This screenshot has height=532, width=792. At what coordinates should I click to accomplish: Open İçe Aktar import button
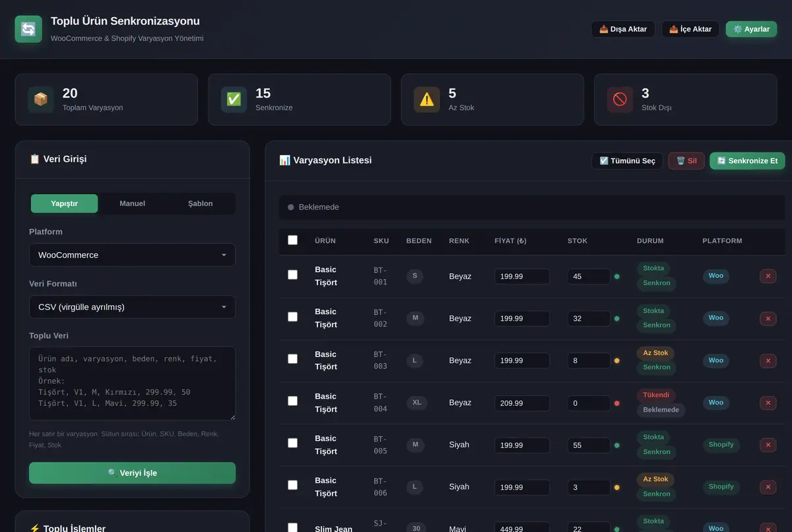690,29
